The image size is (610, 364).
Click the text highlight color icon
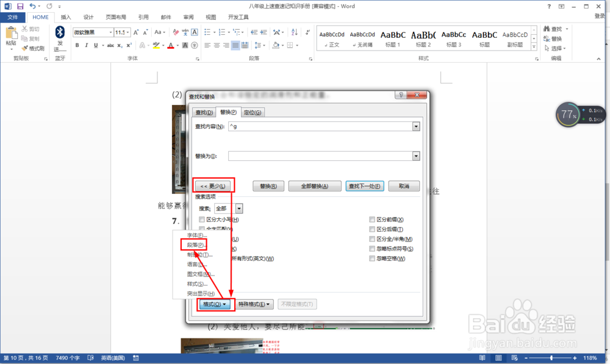coord(156,45)
